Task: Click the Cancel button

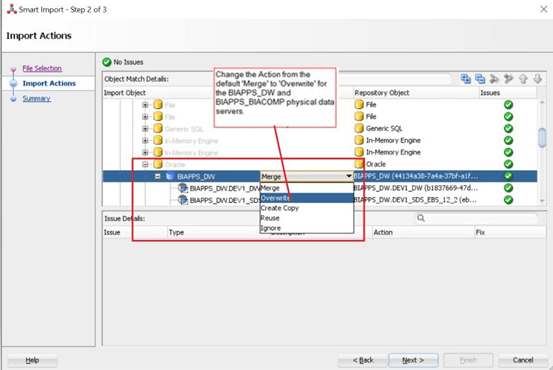Action: (x=523, y=360)
